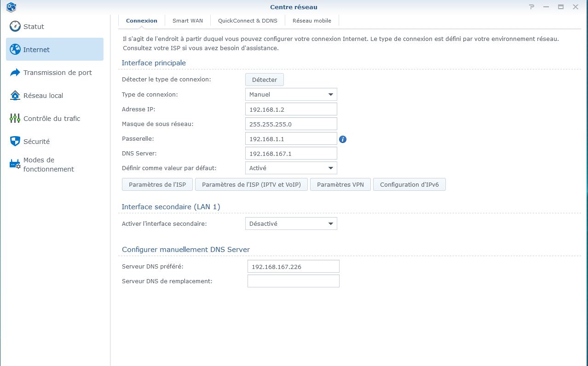Click the Configuration d'IPv6 button
The height and width of the screenshot is (366, 588).
pyautogui.click(x=409, y=185)
